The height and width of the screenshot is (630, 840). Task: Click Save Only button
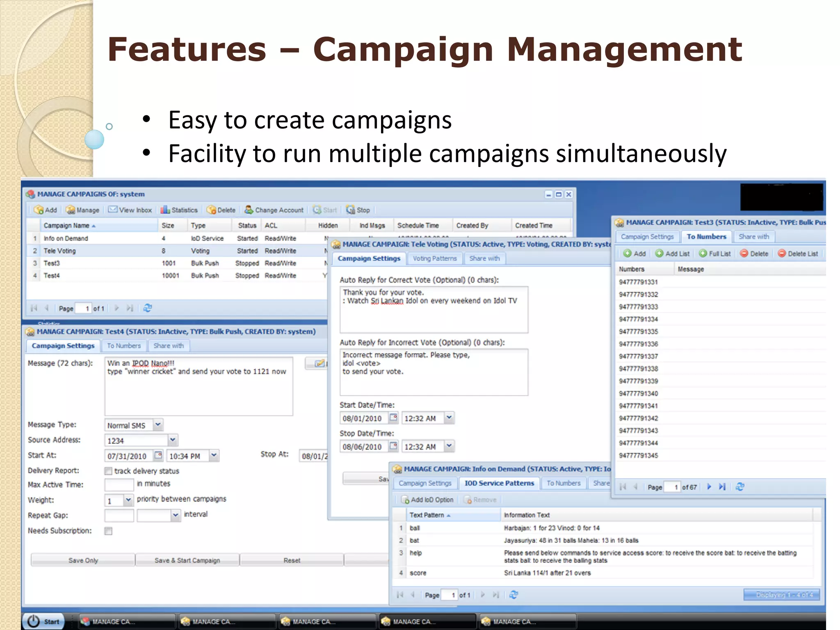coord(83,560)
